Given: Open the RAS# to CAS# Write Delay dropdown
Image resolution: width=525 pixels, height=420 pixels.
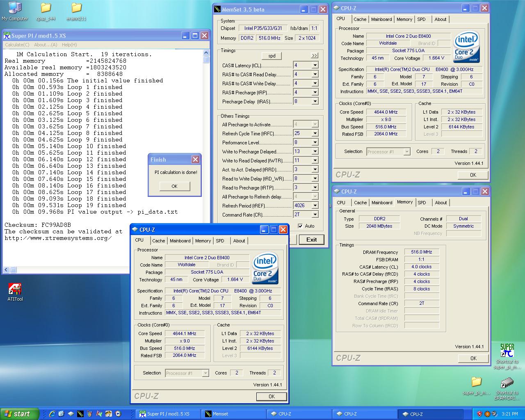Looking at the screenshot, I should [315, 84].
